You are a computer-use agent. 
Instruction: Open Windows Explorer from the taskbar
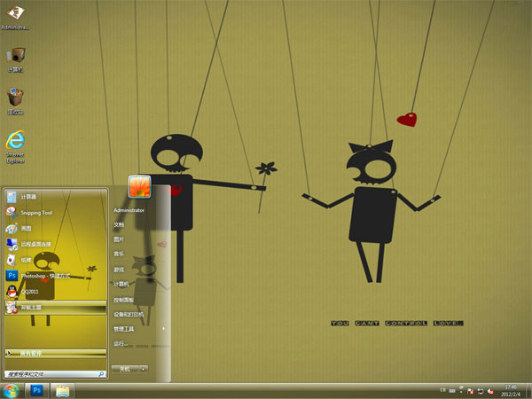coord(62,391)
